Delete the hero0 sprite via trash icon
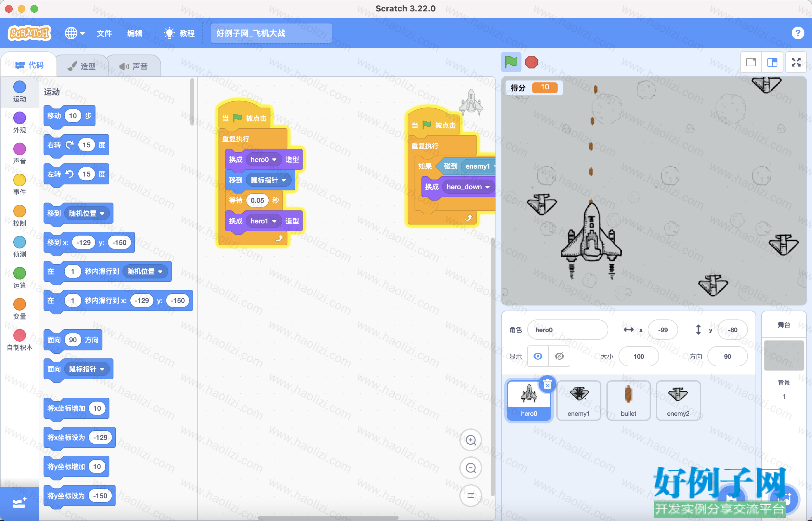Viewport: 812px width, 521px height. [547, 385]
